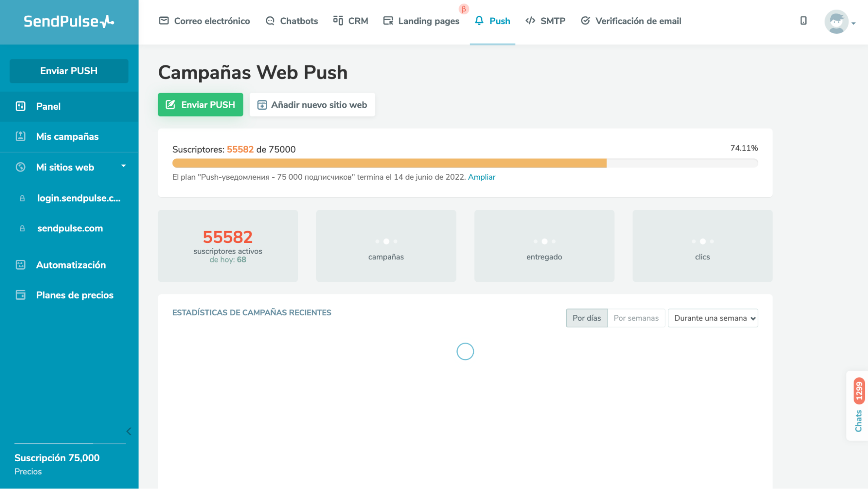Click the envelope icon beside Correo electrónico
Viewport: 868px width, 489px height.
164,21
